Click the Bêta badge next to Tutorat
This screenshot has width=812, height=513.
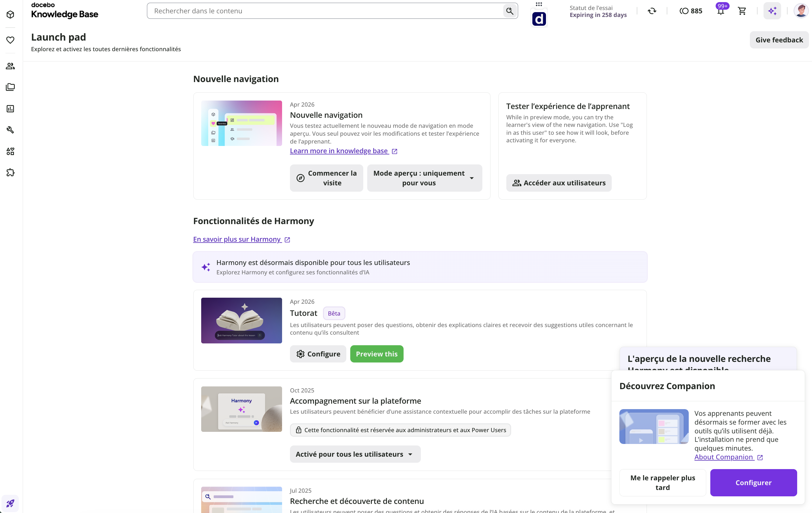tap(334, 313)
